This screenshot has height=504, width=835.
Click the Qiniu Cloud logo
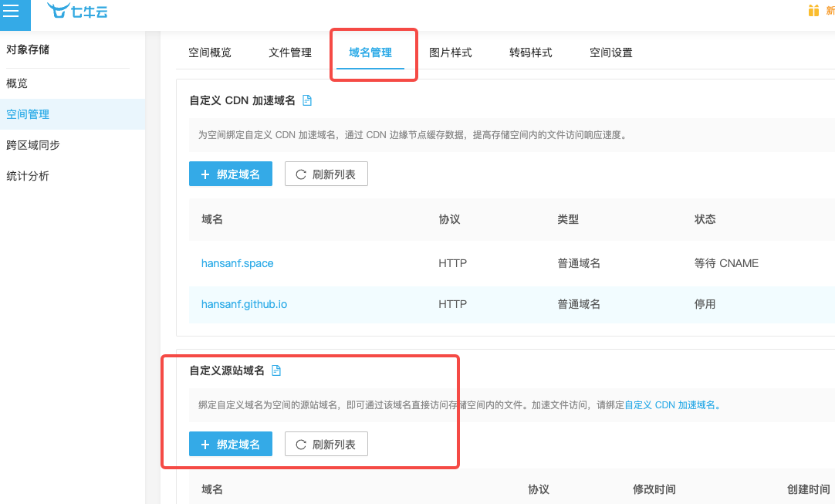point(77,11)
